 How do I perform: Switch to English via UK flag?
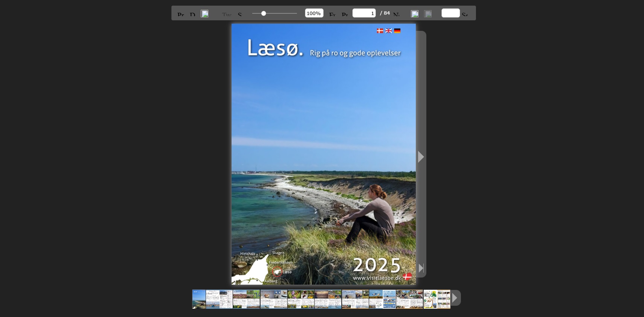click(x=388, y=31)
